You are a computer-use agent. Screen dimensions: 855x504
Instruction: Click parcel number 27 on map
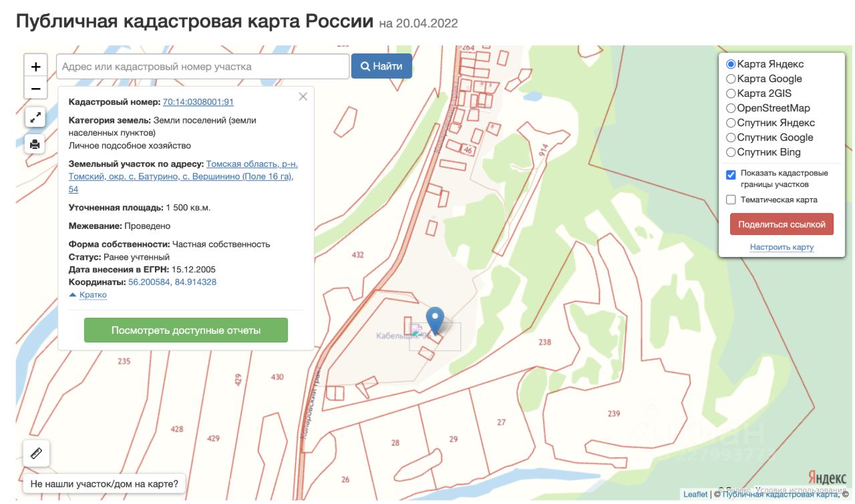(502, 422)
